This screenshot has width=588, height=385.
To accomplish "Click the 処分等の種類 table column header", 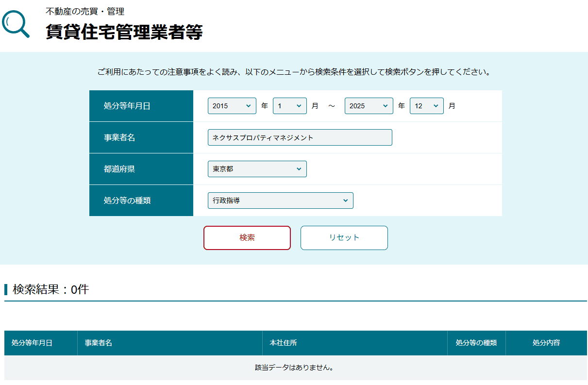I will pos(476,343).
